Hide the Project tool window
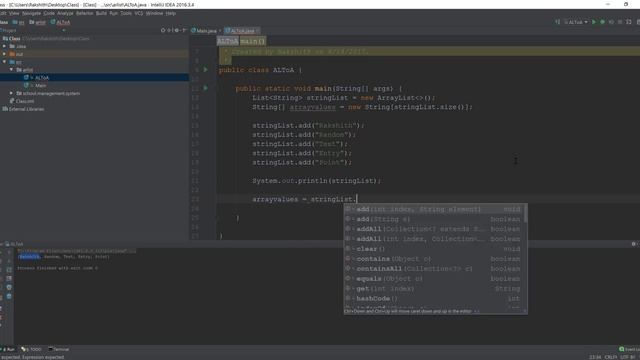 [184, 30]
